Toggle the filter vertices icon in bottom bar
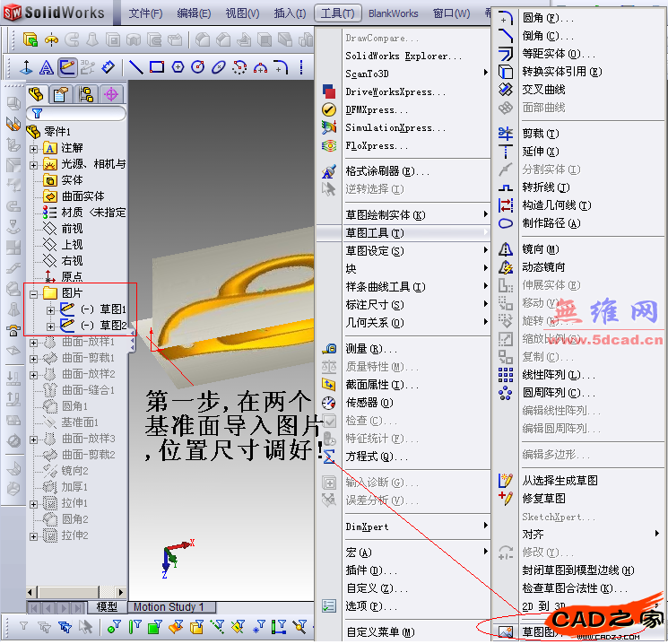Image resolution: width=668 pixels, height=644 pixels. [114, 627]
